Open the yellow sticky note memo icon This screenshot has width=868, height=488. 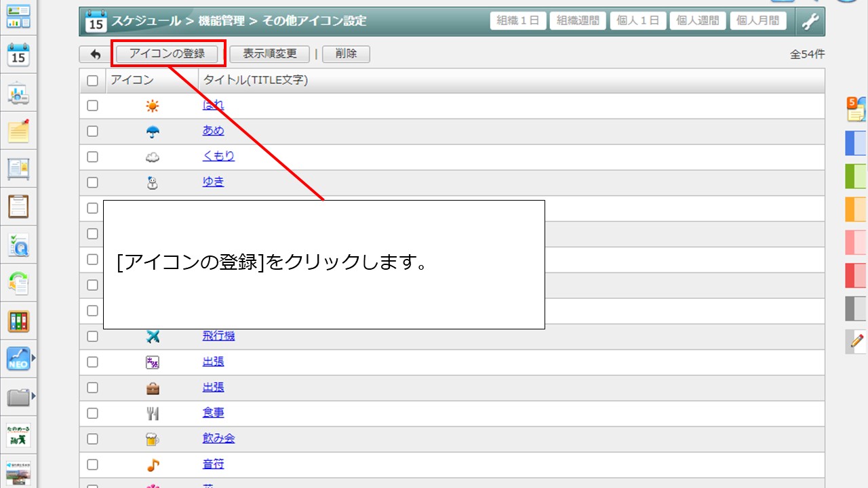tap(18, 130)
